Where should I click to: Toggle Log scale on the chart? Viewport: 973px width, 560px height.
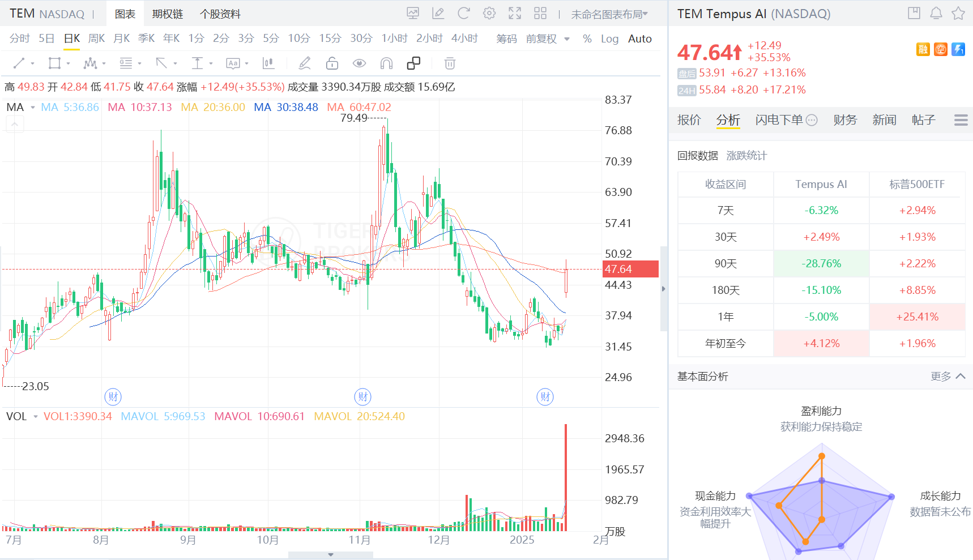(609, 39)
